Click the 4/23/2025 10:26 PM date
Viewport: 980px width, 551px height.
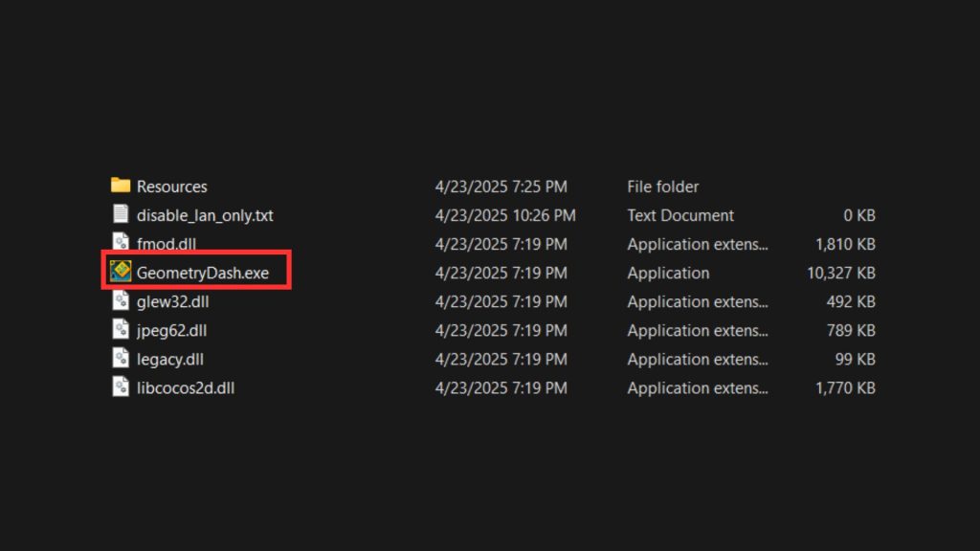(504, 215)
